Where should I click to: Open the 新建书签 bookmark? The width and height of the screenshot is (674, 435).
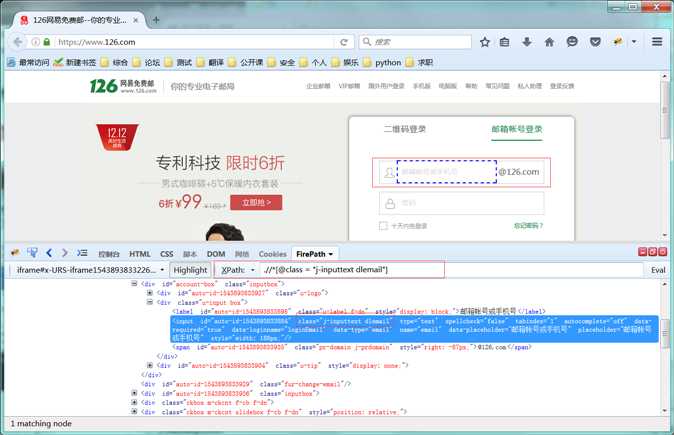(x=75, y=62)
